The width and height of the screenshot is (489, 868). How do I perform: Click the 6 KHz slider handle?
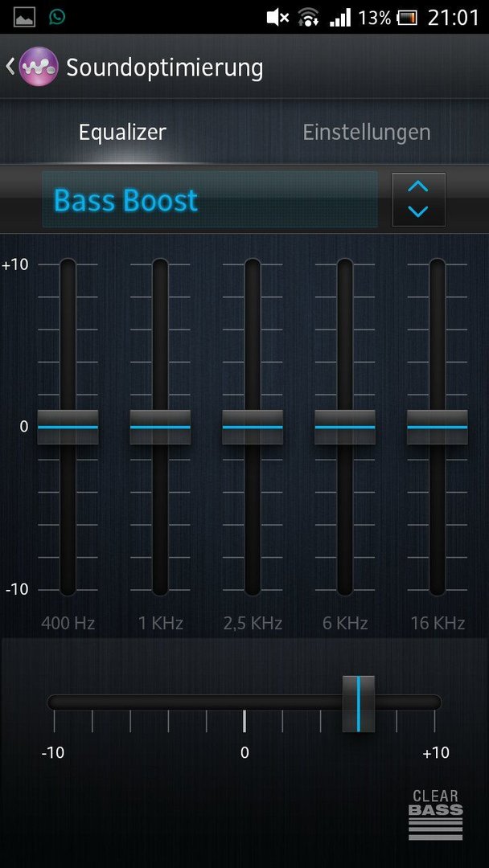pyautogui.click(x=345, y=427)
